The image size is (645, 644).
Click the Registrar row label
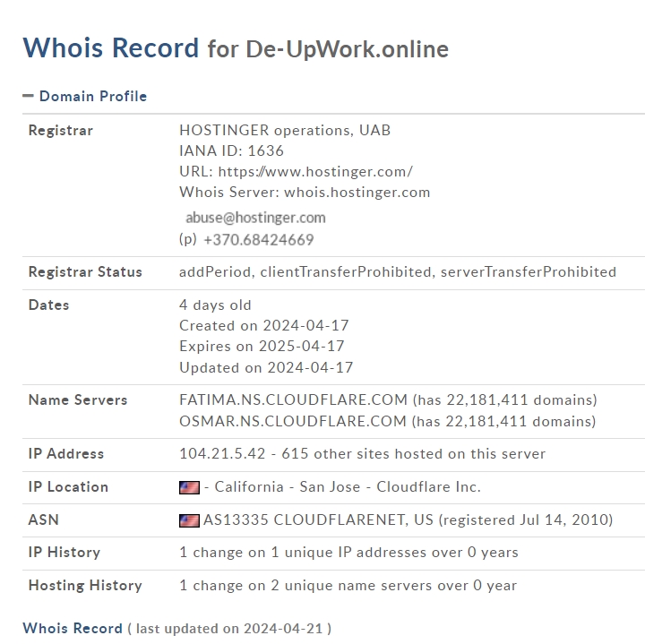61,131
